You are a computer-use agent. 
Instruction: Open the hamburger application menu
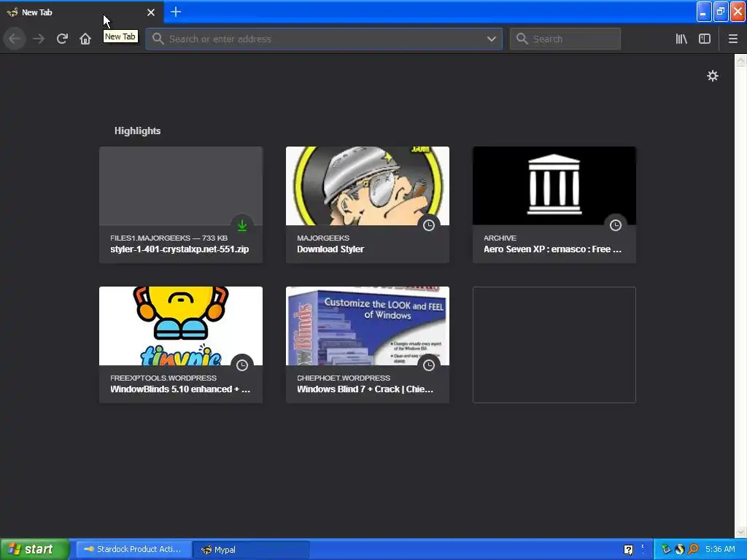click(x=732, y=39)
